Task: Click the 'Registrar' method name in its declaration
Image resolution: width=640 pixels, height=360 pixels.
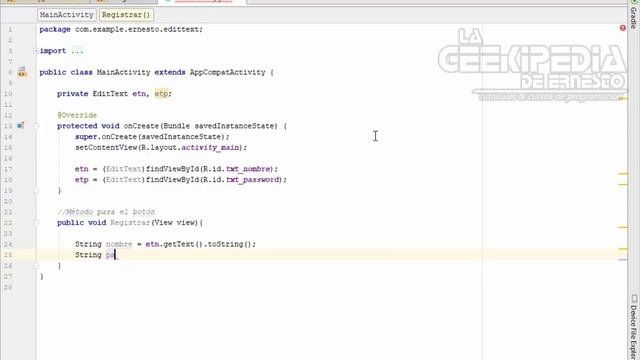Action: pyautogui.click(x=130, y=222)
